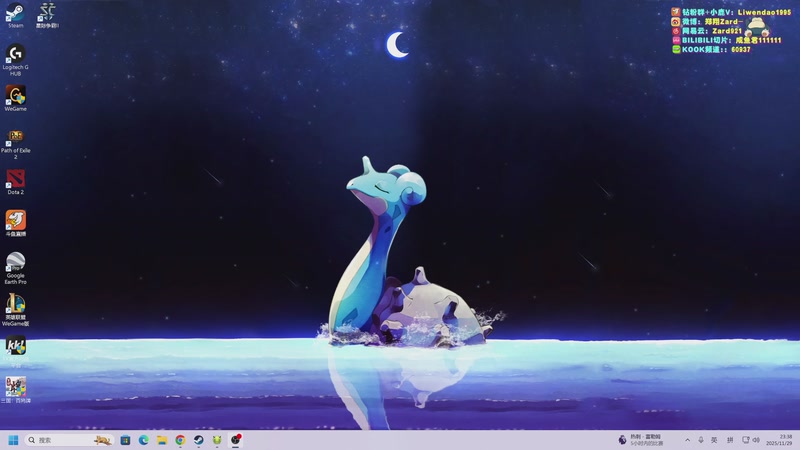Open Microsoft Store from the taskbar

coord(125,440)
